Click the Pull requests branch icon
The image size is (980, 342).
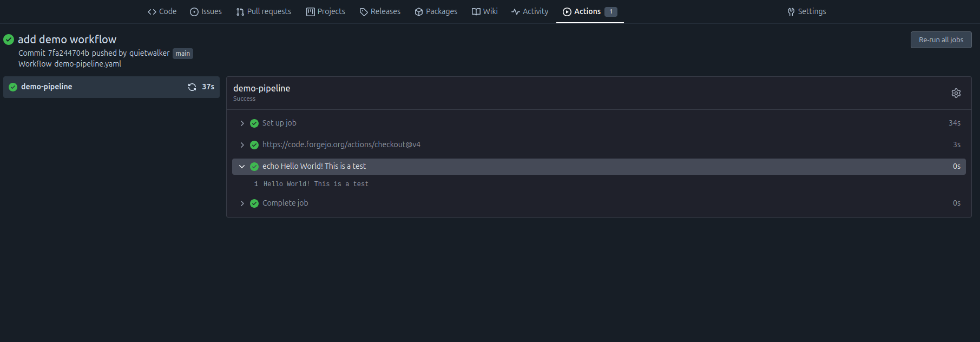pyautogui.click(x=240, y=12)
